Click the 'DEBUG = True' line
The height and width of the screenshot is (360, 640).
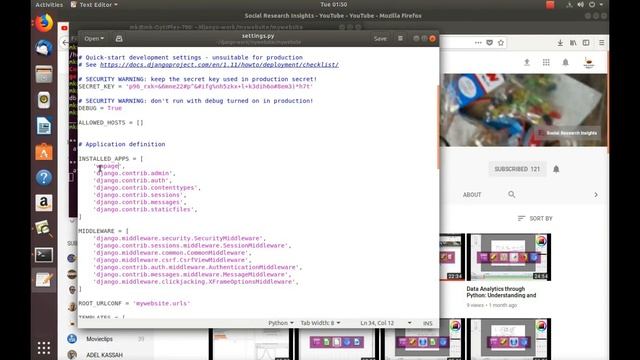click(100, 108)
